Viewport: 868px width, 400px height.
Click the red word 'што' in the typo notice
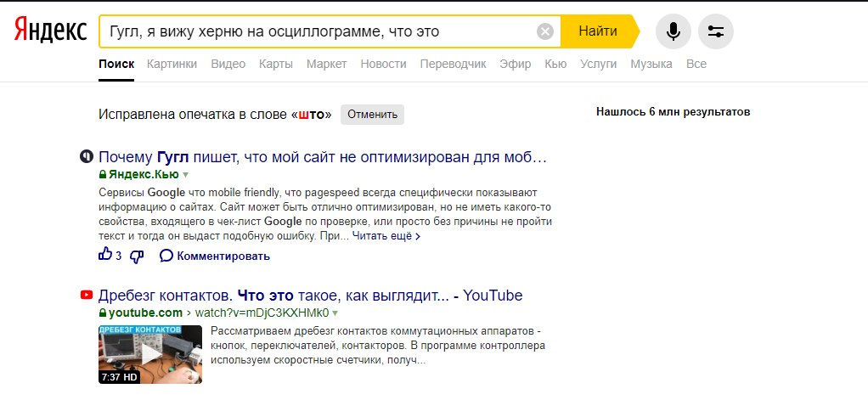click(311, 115)
